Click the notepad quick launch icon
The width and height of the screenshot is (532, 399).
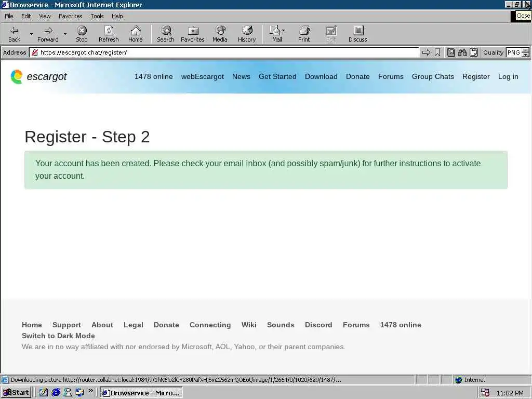click(x=44, y=393)
